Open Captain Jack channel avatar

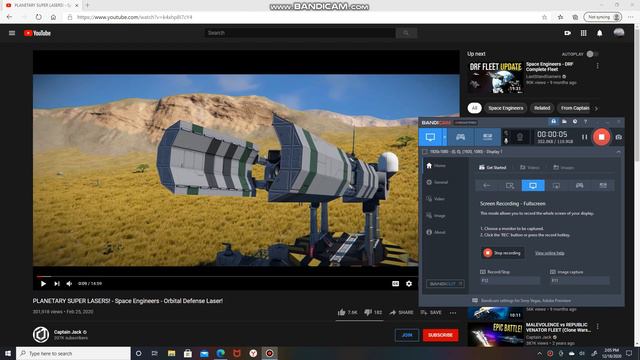(x=41, y=335)
